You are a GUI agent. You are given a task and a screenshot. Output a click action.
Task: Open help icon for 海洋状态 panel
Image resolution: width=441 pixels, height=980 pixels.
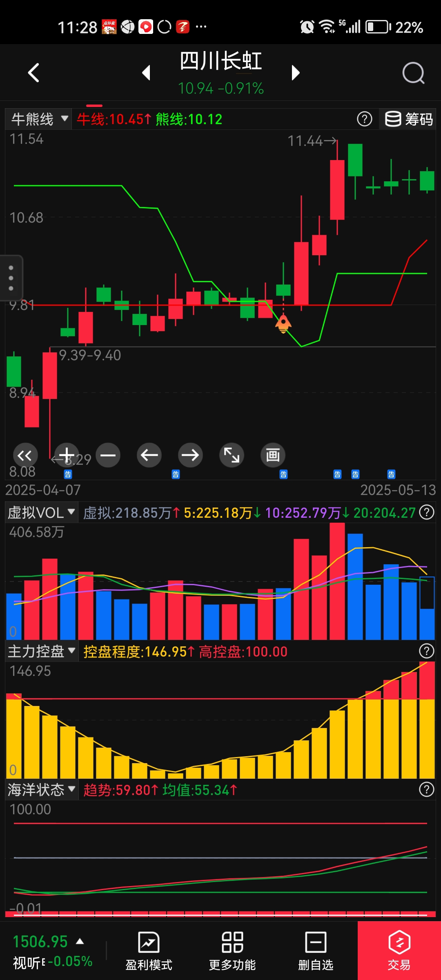[427, 790]
